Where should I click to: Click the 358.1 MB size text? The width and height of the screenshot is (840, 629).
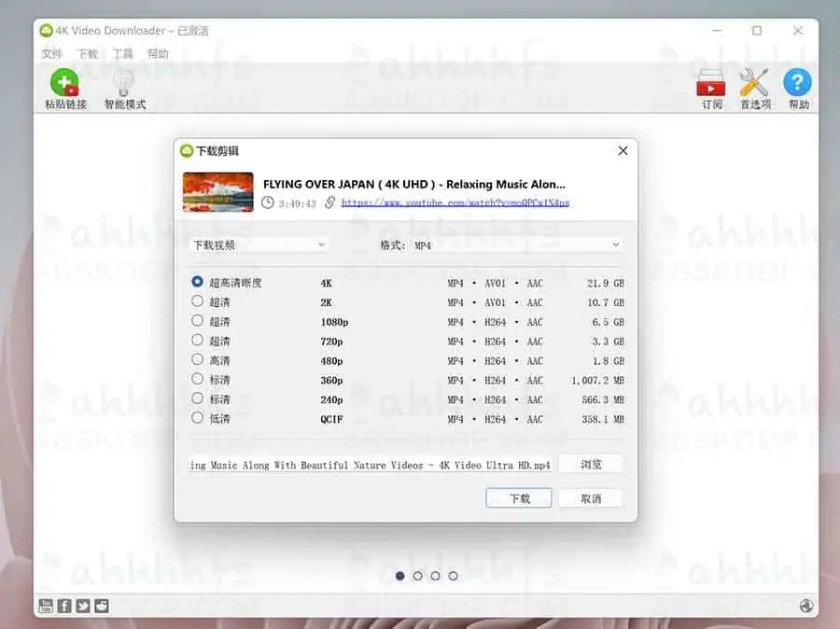pos(603,419)
